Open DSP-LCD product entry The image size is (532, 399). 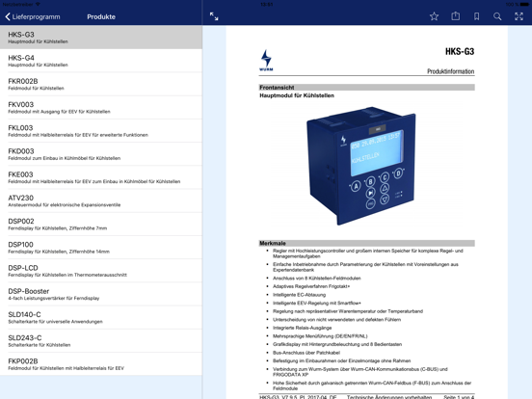pyautogui.click(x=101, y=271)
